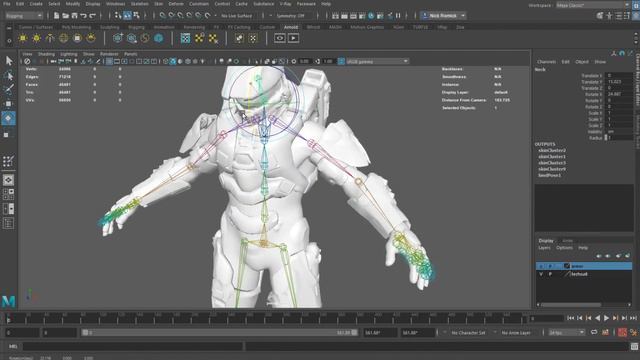This screenshot has width=640, height=360.
Task: Toggle select by hierarchy mode
Action: point(118,16)
